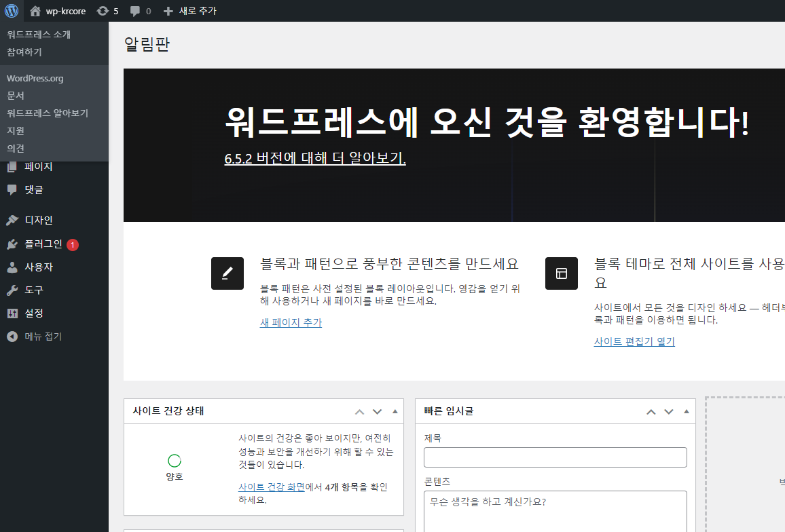Click the WordPress logo icon

11,10
